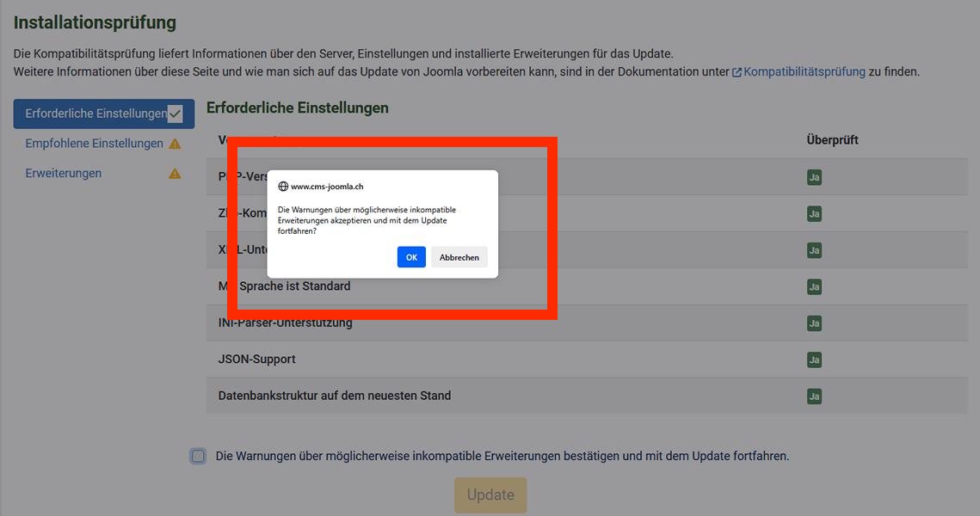Click the Ja badge for Datenbankstruktur row

tap(814, 396)
